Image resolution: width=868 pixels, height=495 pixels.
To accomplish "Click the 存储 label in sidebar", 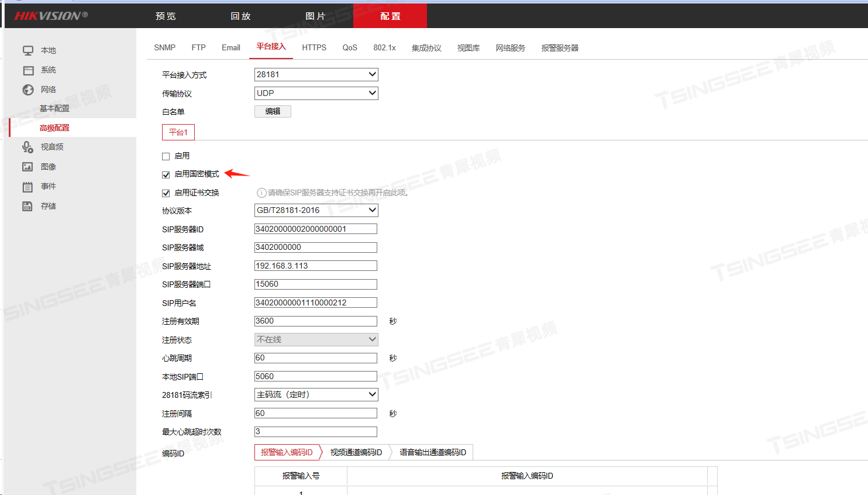I will (49, 206).
